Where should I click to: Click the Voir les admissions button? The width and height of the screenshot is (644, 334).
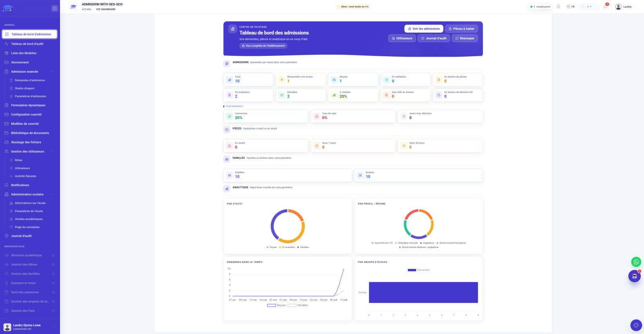pos(424,29)
